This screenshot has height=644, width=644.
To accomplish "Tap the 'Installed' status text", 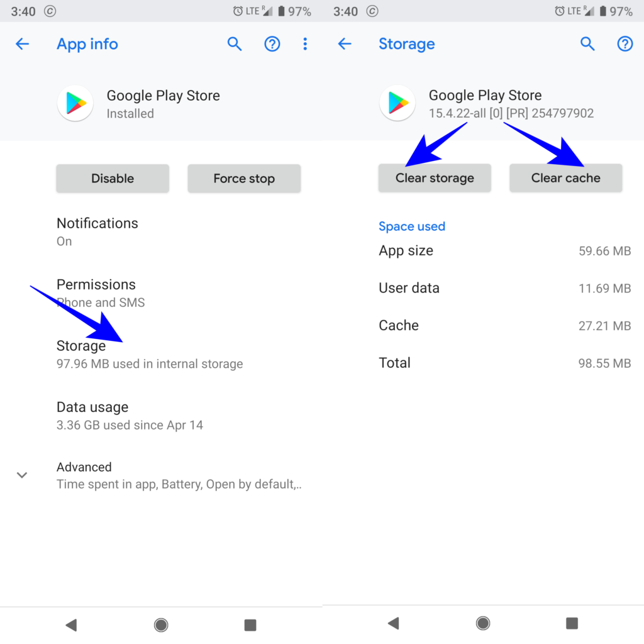I will tap(130, 113).
